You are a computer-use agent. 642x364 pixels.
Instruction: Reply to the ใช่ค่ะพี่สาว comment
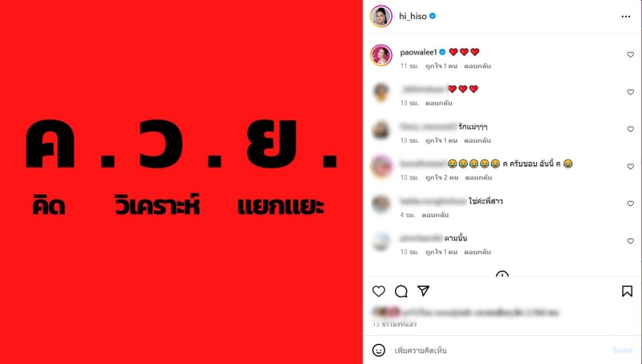tap(435, 215)
